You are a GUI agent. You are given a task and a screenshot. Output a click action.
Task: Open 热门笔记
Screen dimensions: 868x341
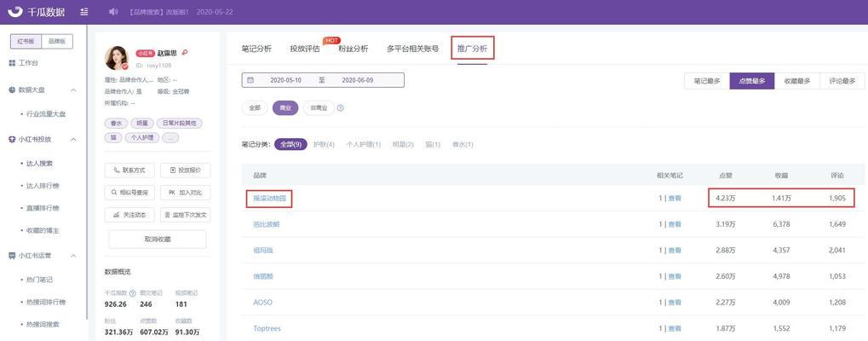[39, 280]
